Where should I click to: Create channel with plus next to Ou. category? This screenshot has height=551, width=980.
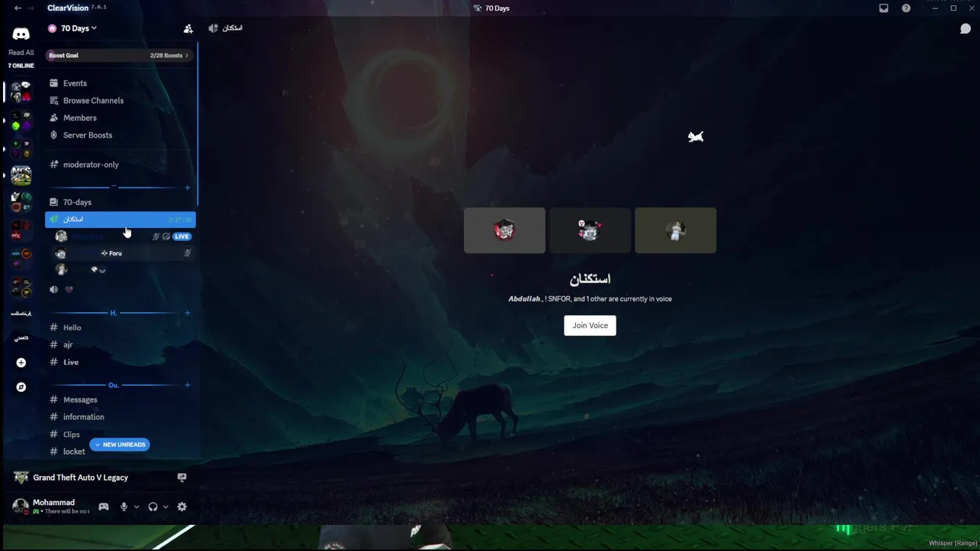188,385
